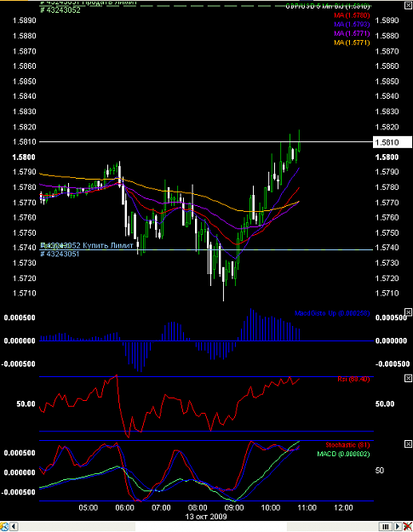Select the red MA (1.5780) legend entry
413x532 pixels.
352,15
